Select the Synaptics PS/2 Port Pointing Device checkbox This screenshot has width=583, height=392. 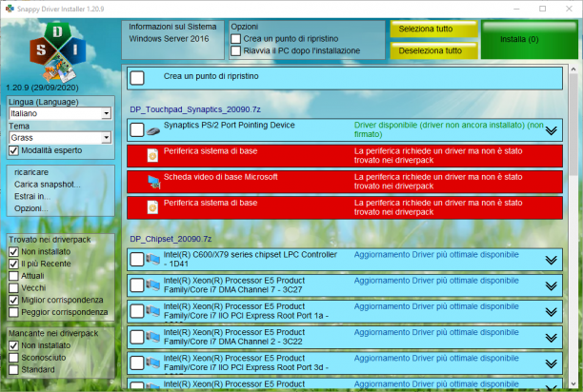(137, 130)
